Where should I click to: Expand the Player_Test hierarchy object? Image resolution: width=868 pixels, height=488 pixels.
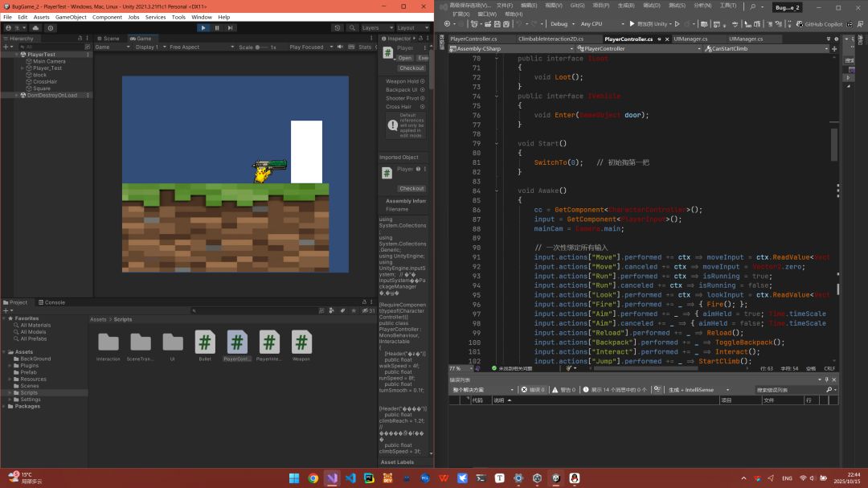pos(23,68)
